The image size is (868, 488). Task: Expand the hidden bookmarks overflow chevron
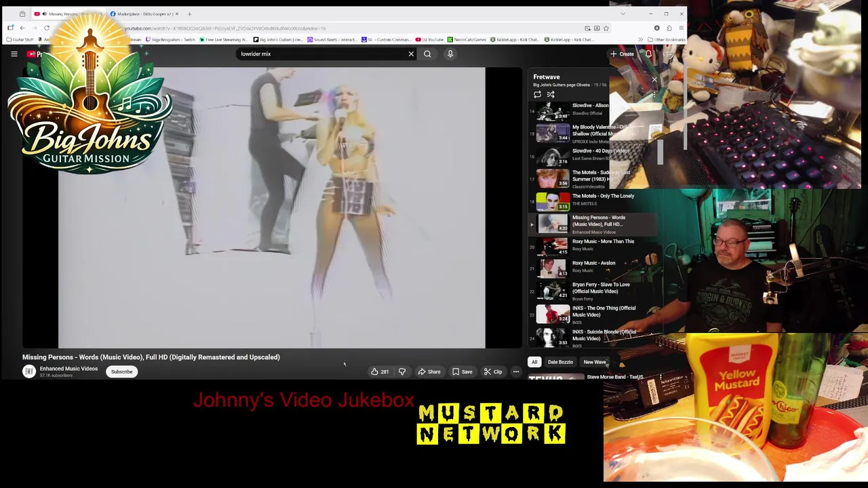click(x=640, y=39)
